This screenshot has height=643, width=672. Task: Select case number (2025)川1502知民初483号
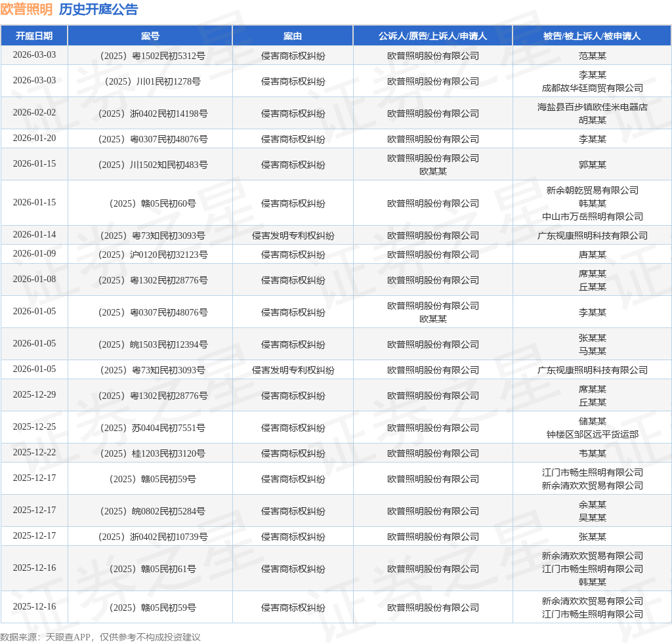(x=153, y=165)
